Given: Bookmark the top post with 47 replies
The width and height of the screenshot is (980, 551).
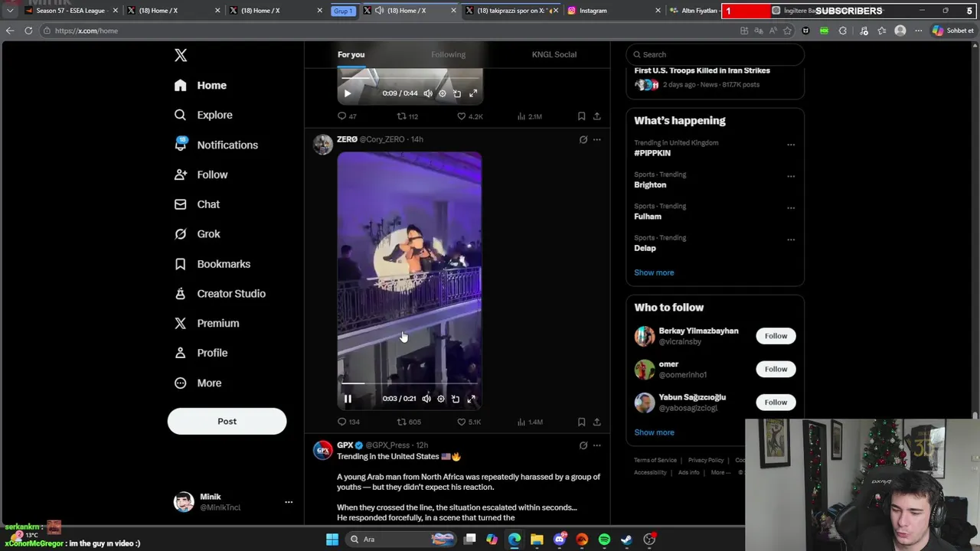Looking at the screenshot, I should coord(581,116).
